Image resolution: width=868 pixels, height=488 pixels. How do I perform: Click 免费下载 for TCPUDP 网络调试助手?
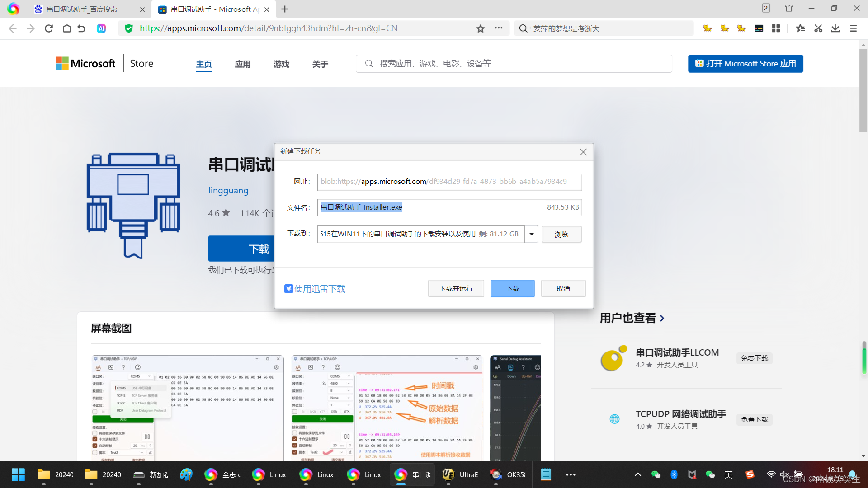coord(754,420)
